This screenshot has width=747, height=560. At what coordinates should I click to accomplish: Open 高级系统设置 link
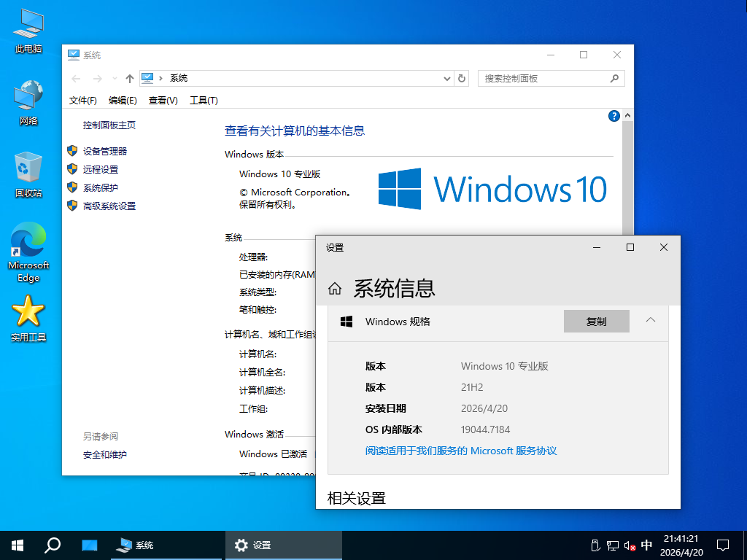[109, 206]
